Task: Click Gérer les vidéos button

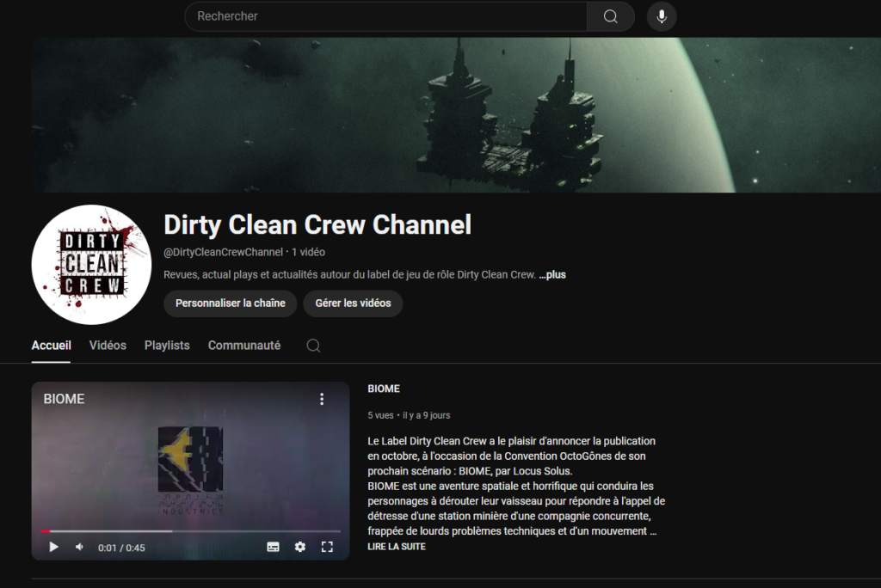Action: point(353,303)
